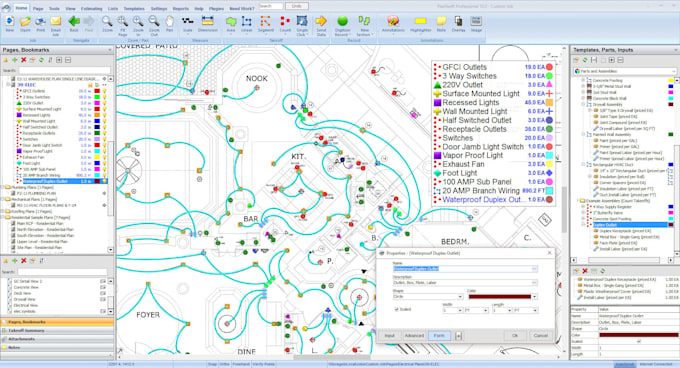Screen dimensions: 680x368
Task: Navigate Back with the green arrow
Action: [74, 21]
